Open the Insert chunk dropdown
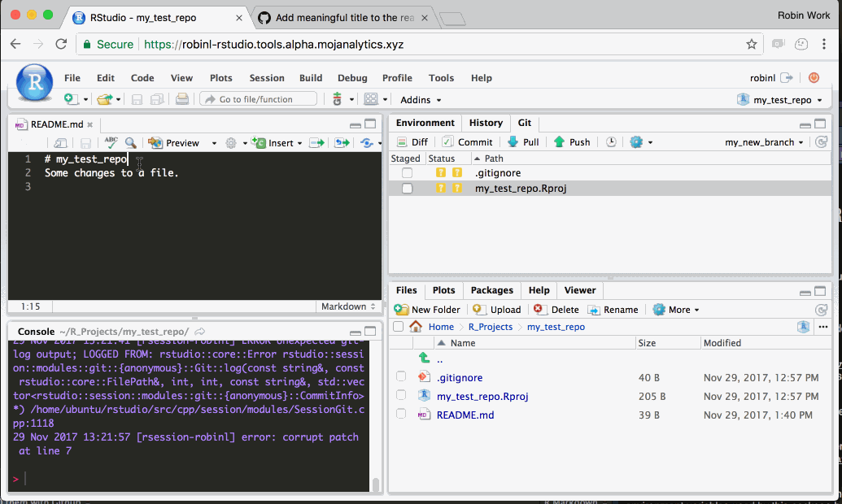This screenshot has height=504, width=842. 299,143
